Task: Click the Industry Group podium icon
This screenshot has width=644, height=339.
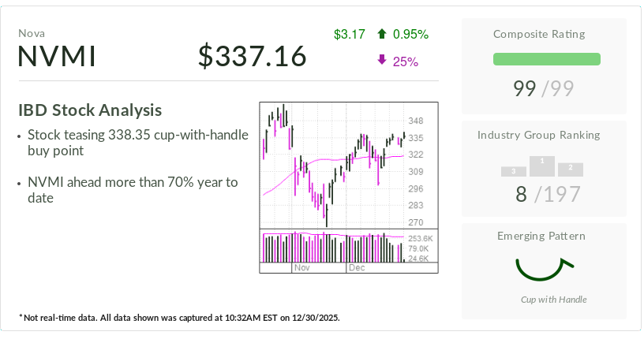Action: [x=542, y=166]
